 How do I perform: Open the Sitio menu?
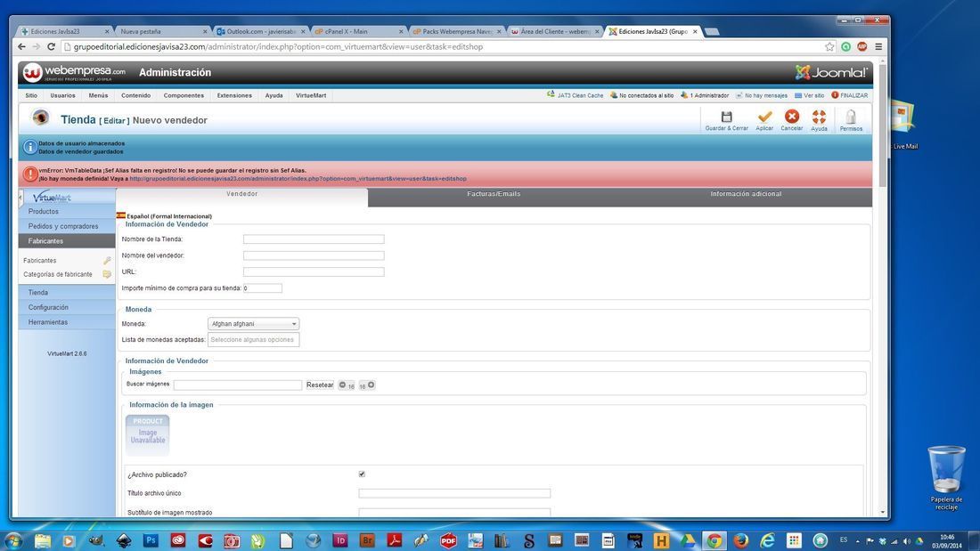point(31,95)
